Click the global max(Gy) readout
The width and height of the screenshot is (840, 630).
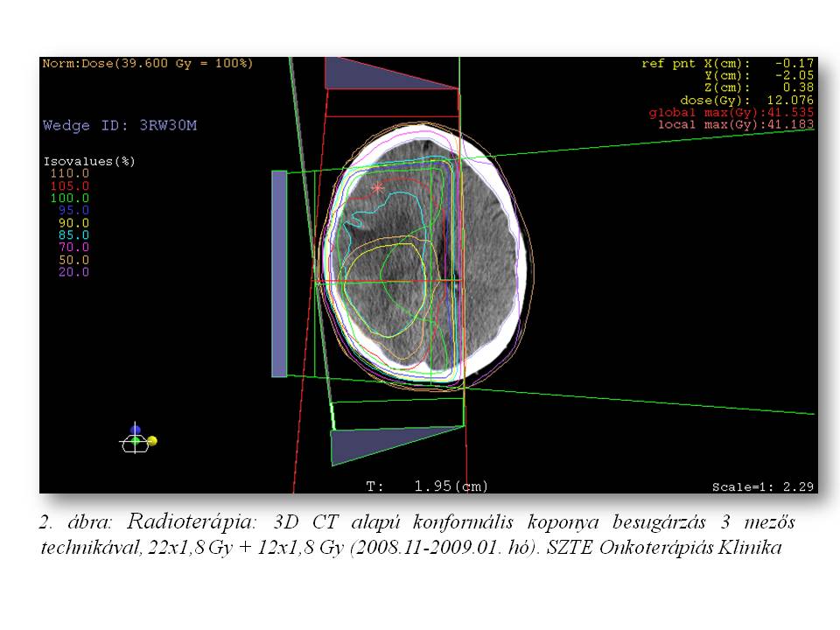click(x=731, y=113)
